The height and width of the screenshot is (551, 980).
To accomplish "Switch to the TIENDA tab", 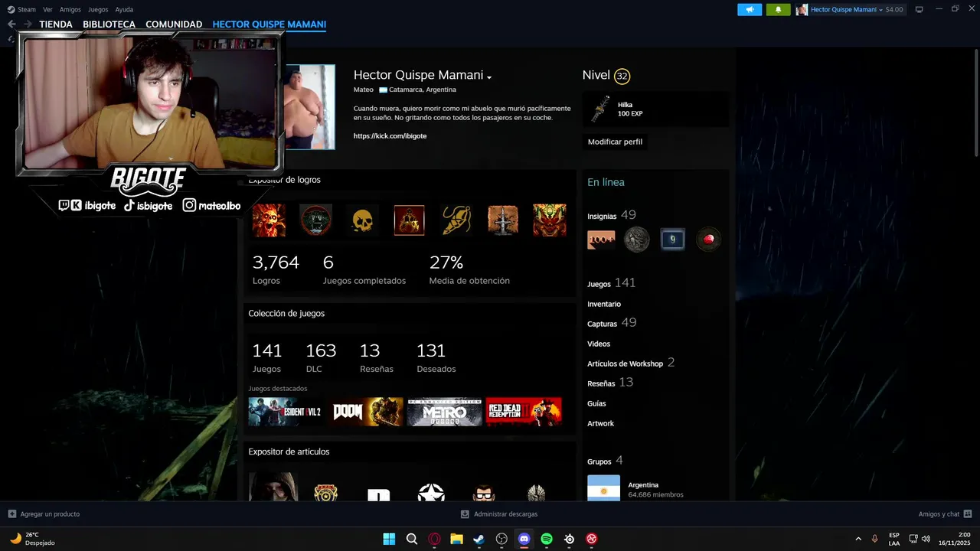I will [56, 24].
